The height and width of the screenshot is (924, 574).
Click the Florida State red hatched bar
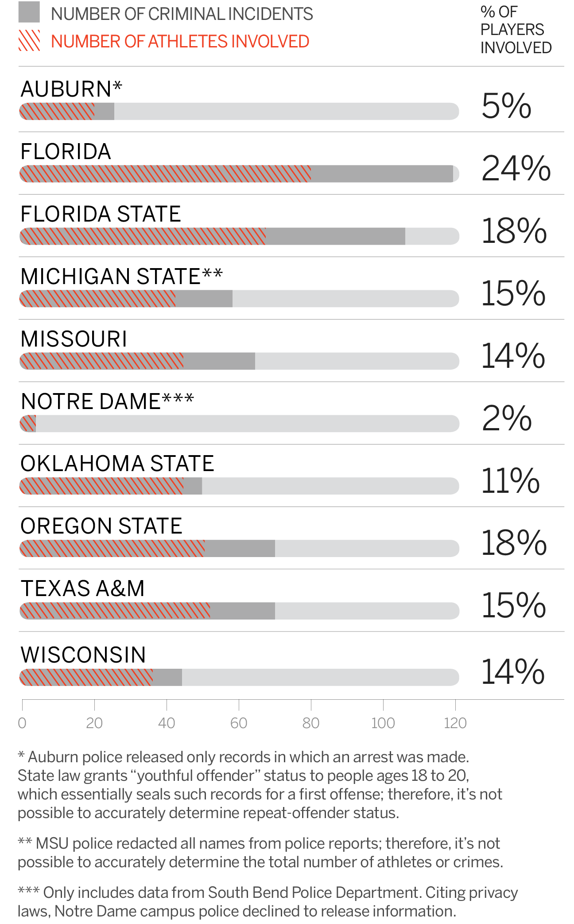pos(143,236)
